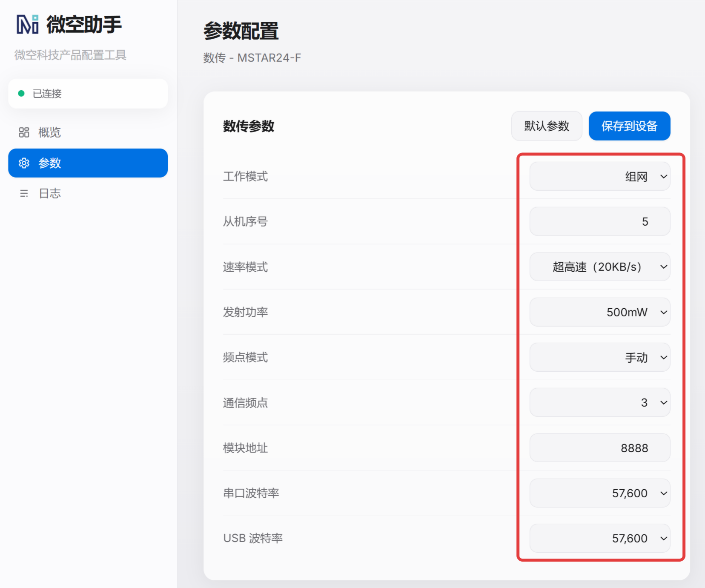The image size is (705, 588).
Task: Open the 频点模式 dropdown showing 手动
Action: tap(600, 357)
